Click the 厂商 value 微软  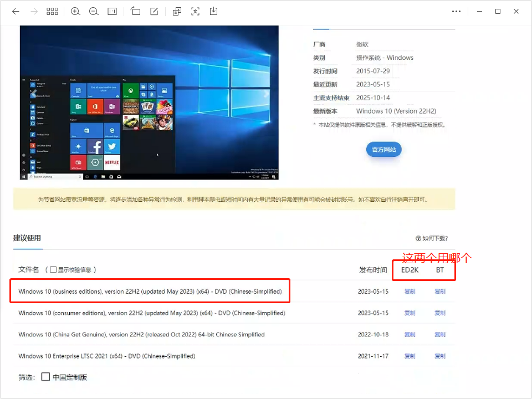click(x=362, y=44)
